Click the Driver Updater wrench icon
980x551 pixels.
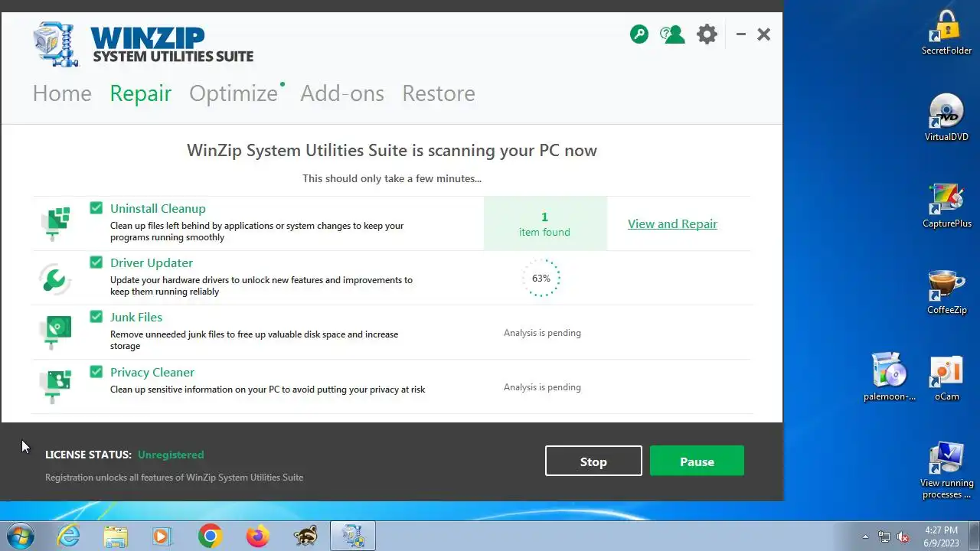pos(56,278)
